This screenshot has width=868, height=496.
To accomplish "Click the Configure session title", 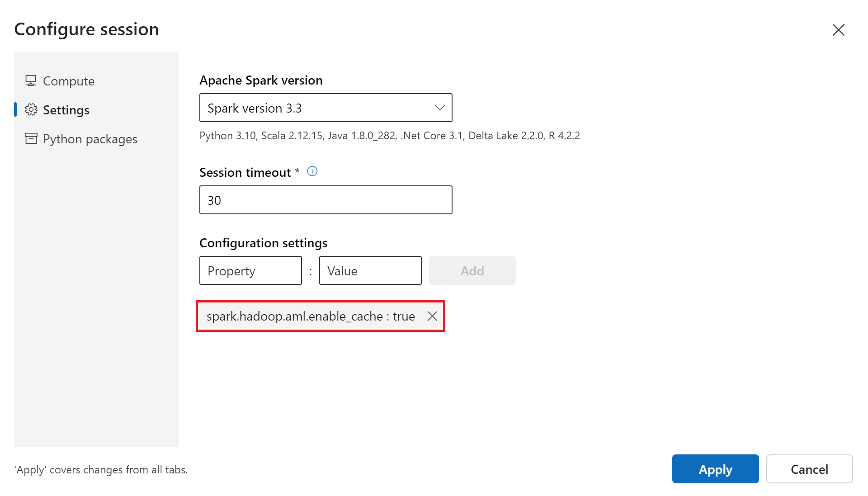I will point(86,29).
